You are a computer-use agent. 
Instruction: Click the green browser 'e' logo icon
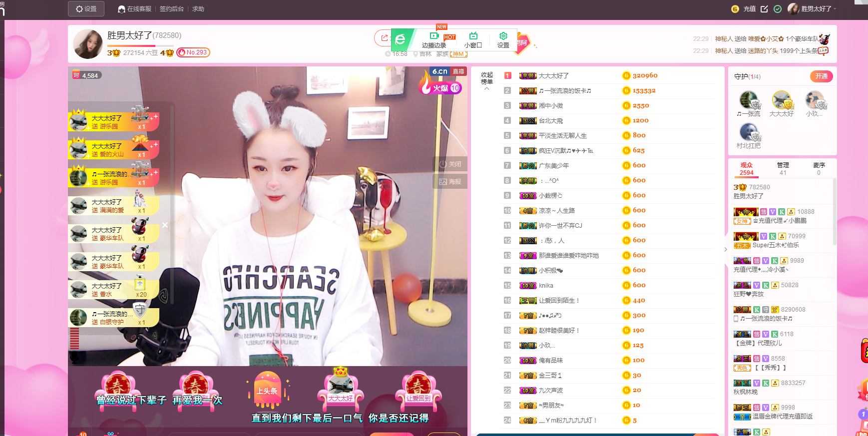[x=400, y=39]
